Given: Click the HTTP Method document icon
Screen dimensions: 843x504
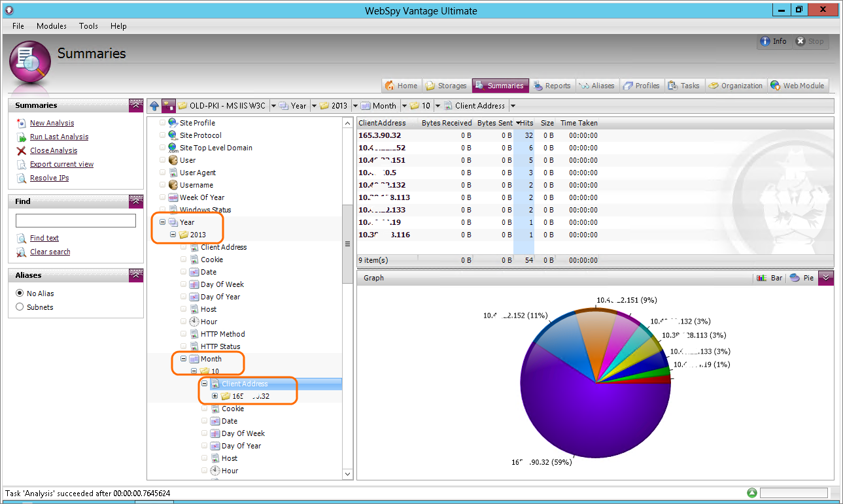Looking at the screenshot, I should coord(194,334).
